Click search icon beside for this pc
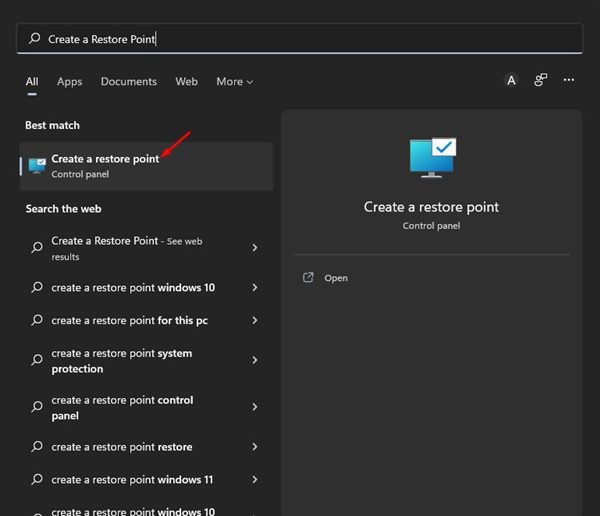600x516 pixels. pyautogui.click(x=37, y=320)
